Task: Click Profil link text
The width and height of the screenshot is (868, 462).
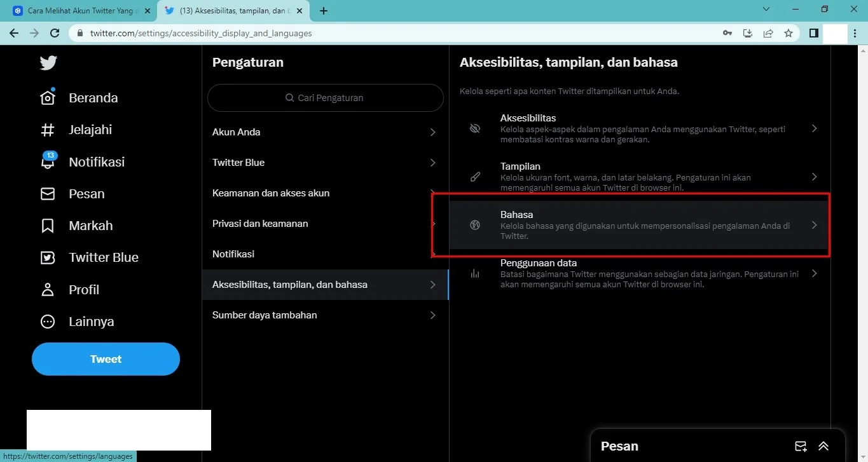Action: 84,290
